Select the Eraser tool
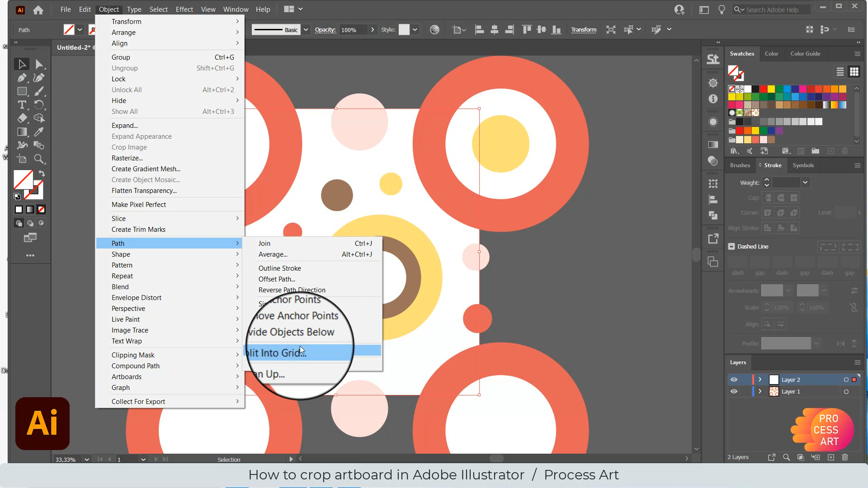Viewport: 868px width, 488px height. pyautogui.click(x=22, y=118)
